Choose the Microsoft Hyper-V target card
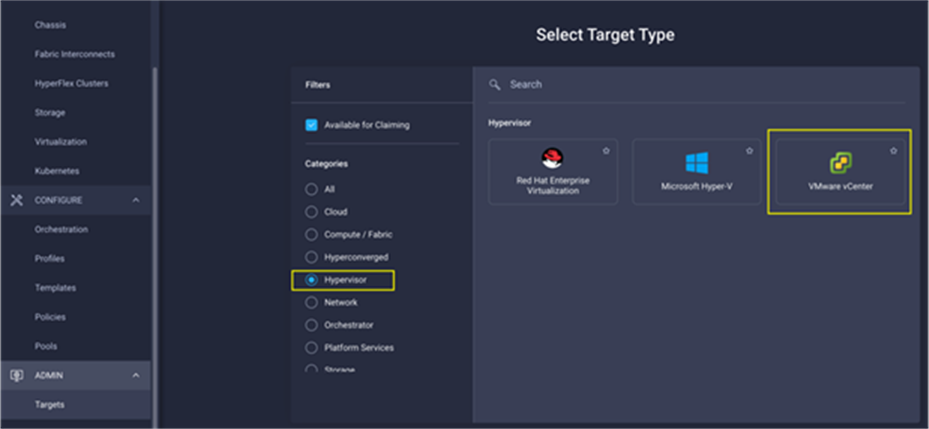929x429 pixels. pos(697,172)
